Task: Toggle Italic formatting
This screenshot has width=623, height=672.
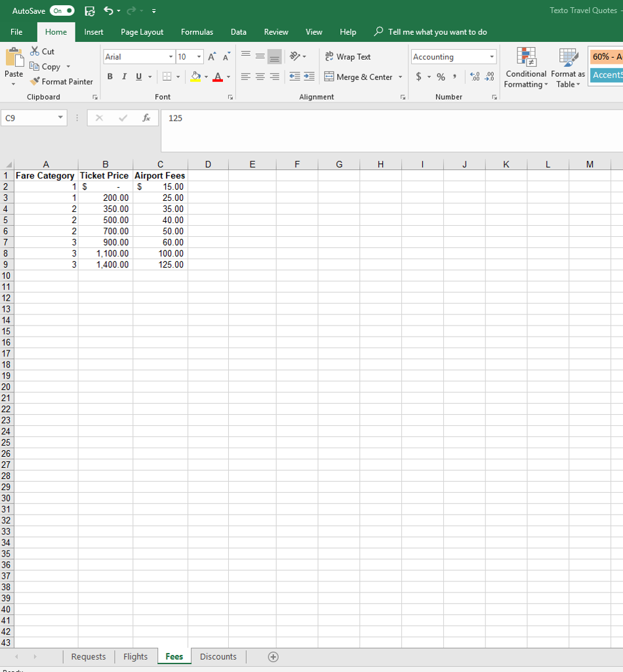Action: click(124, 77)
